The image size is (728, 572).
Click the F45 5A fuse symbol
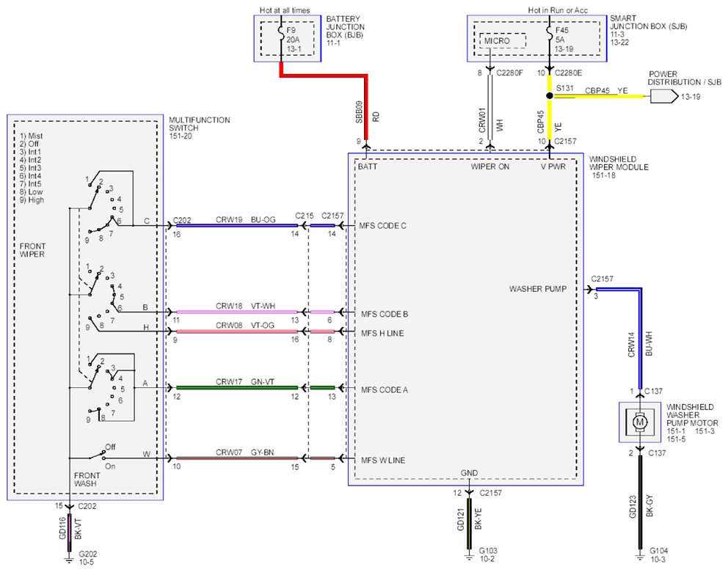(549, 31)
